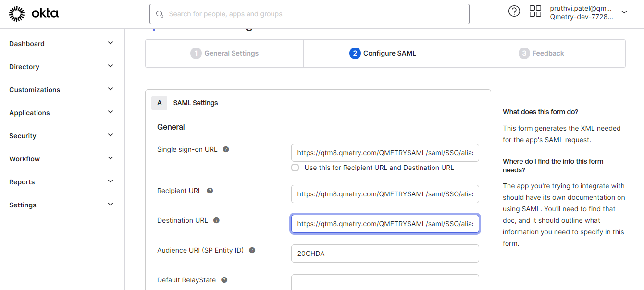The image size is (644, 290).
Task: Go to General Settings step
Action: pos(224,53)
